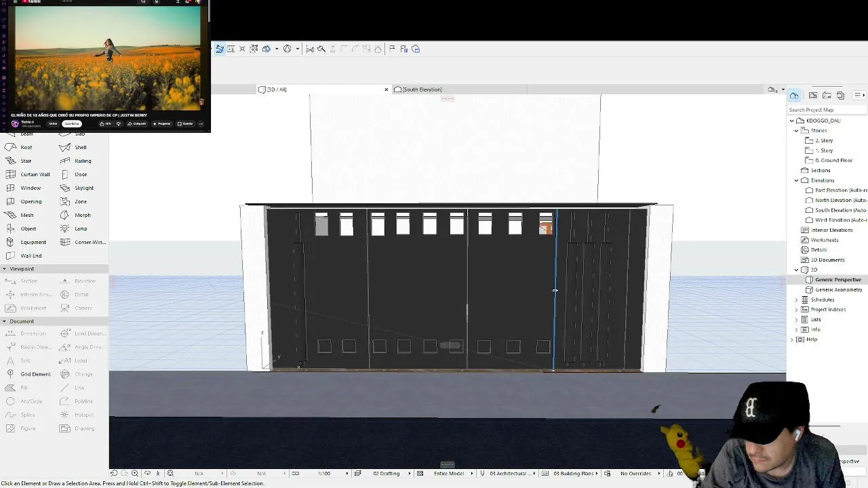The image size is (868, 488).
Task: Select the Shell tool
Action: coord(74,147)
